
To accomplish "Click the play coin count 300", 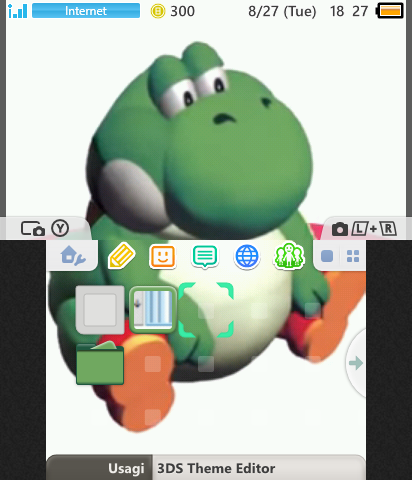I will point(182,11).
